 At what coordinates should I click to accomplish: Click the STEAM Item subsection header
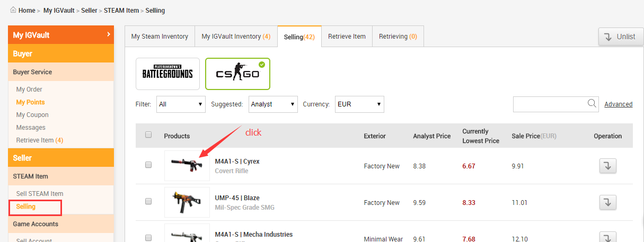[61, 176]
